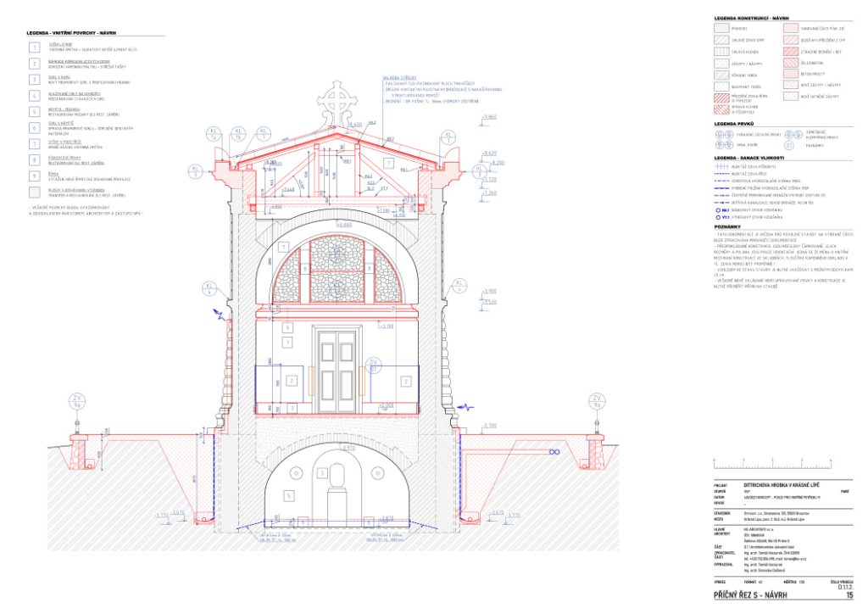
Task: Click the 'Původní terén' hatch swatch
Action: [721, 75]
